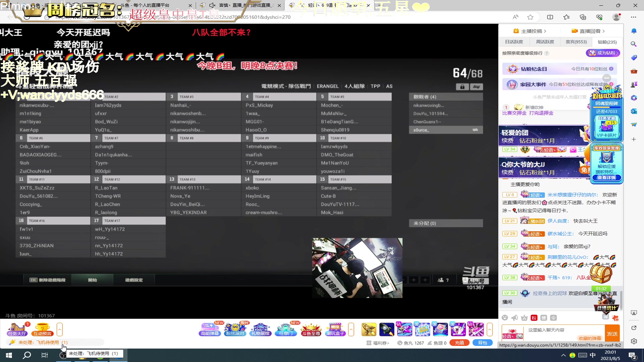644x362 pixels.
Task: Click 成为钻粉 become diamond fan button
Action: (x=603, y=53)
